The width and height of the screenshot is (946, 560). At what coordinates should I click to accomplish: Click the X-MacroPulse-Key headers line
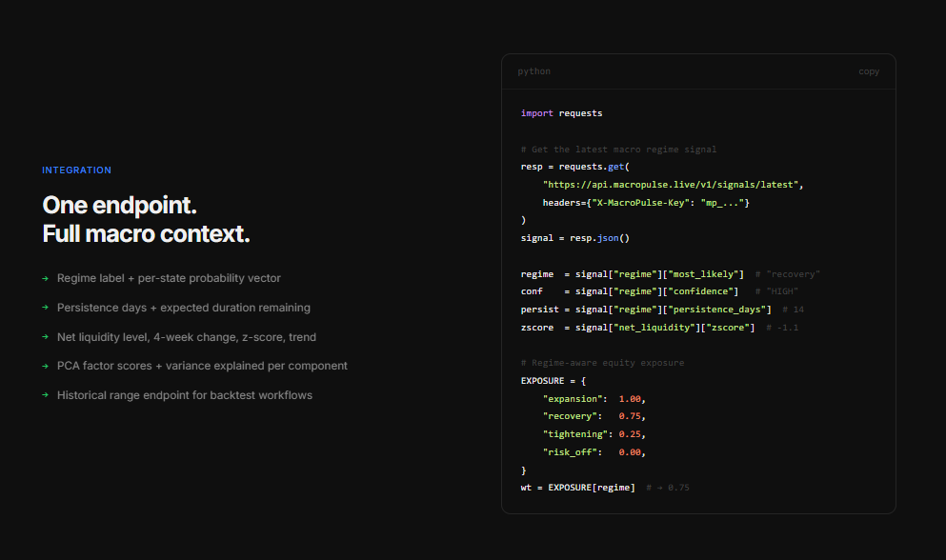tap(646, 203)
